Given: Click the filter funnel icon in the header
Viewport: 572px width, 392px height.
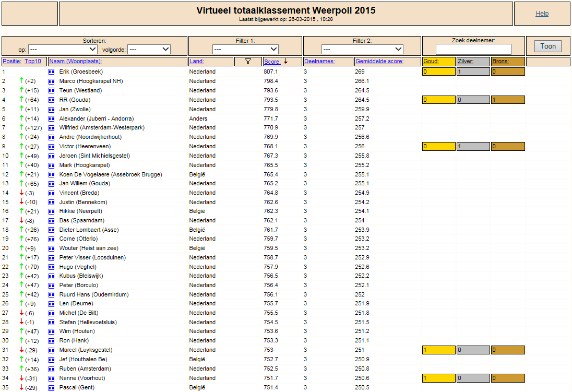Looking at the screenshot, I should (248, 61).
